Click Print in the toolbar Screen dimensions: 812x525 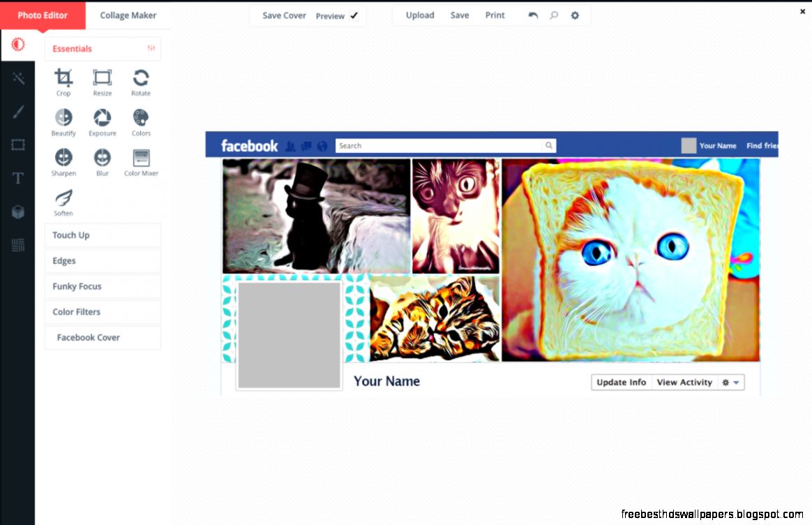click(495, 15)
